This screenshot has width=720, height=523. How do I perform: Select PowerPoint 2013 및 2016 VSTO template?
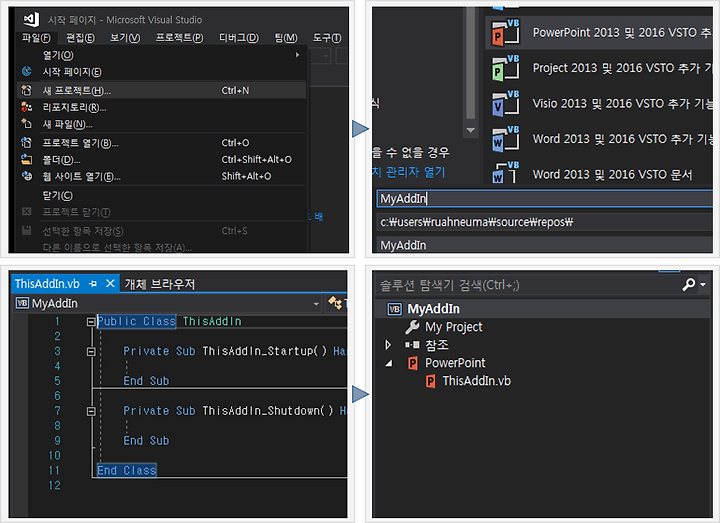tap(599, 32)
